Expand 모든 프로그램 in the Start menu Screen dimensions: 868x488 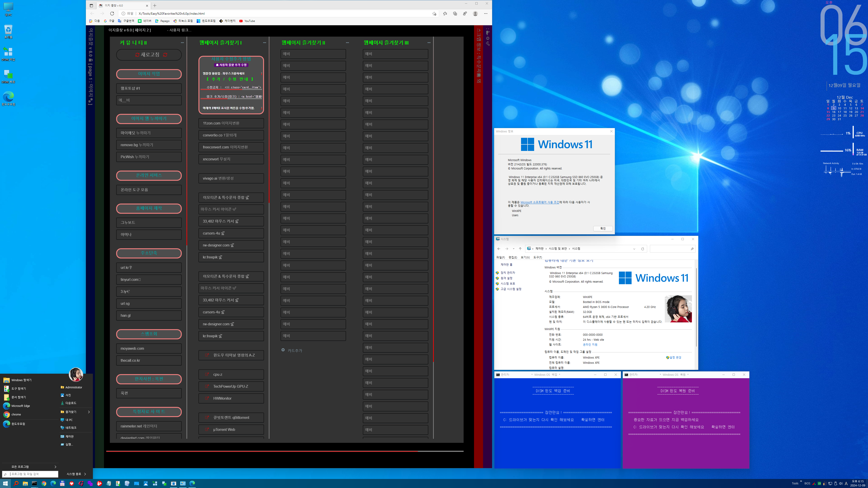(55, 467)
